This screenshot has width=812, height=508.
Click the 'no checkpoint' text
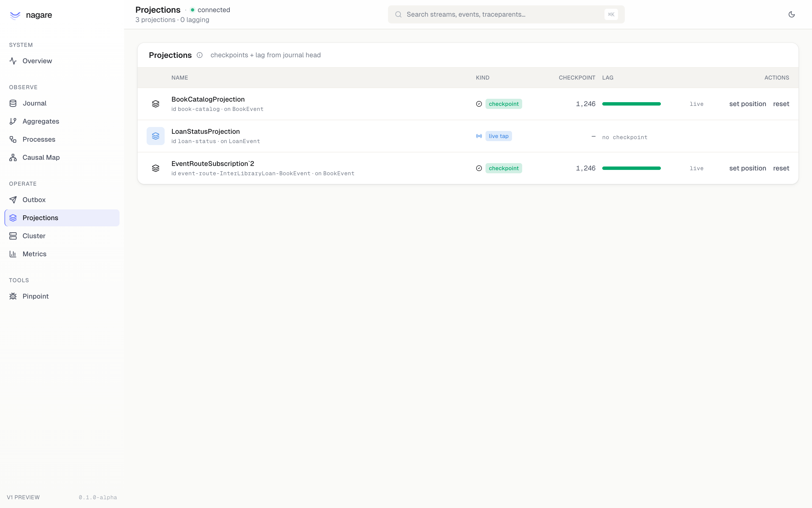[x=625, y=137]
